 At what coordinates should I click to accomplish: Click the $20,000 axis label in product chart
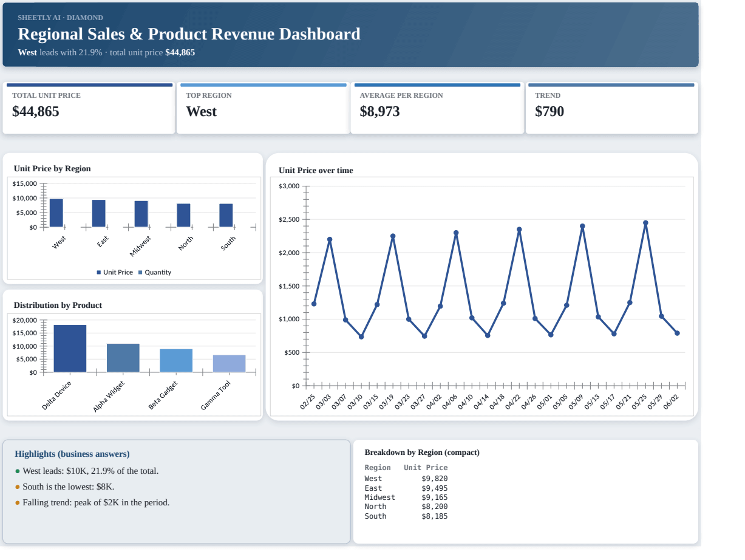coord(24,320)
